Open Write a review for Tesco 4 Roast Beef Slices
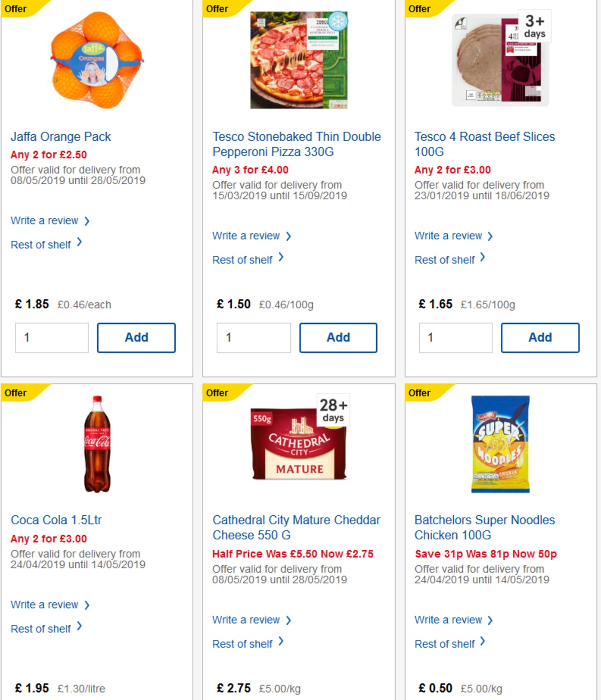Image resolution: width=601 pixels, height=700 pixels. coord(450,235)
